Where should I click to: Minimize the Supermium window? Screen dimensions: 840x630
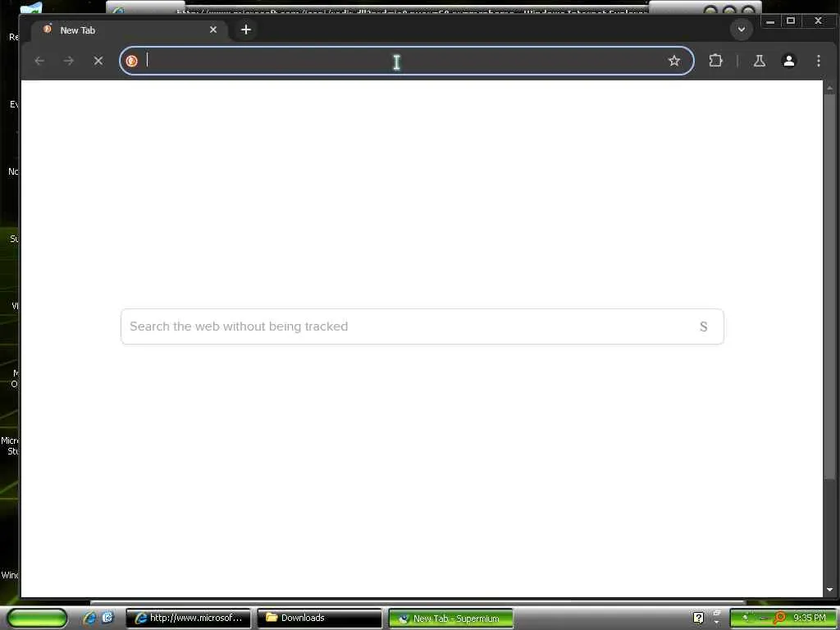pyautogui.click(x=770, y=21)
